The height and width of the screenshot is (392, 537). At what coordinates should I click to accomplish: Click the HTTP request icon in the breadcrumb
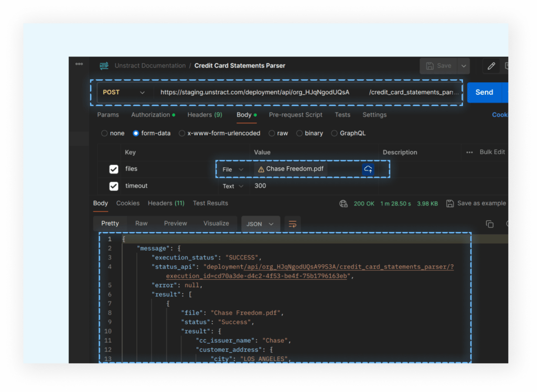[x=103, y=66]
